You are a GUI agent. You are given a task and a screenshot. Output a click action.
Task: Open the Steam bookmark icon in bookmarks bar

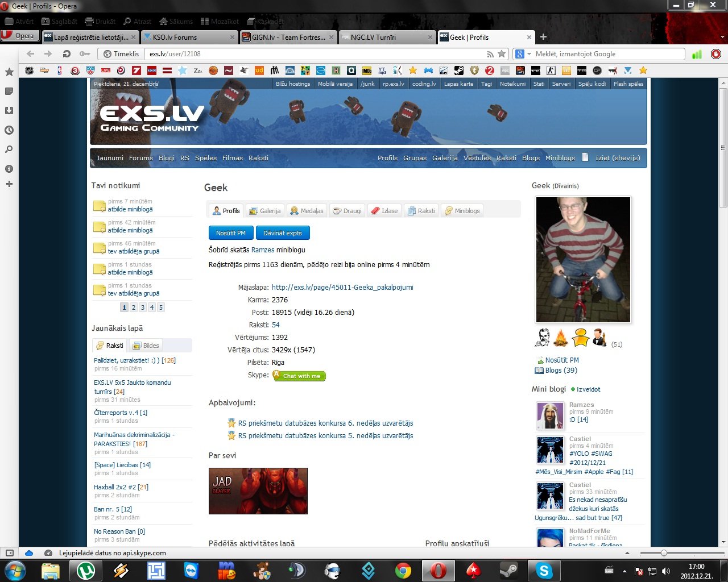coord(459,70)
